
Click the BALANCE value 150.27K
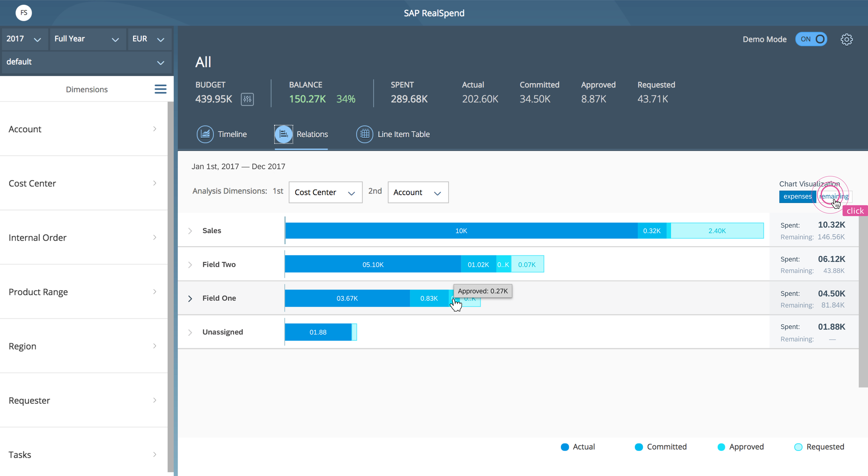307,99
